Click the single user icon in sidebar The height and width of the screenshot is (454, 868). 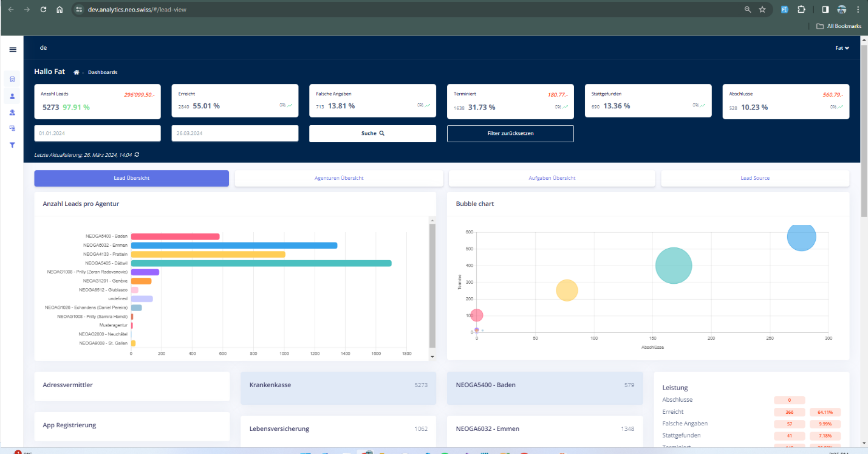tap(12, 96)
